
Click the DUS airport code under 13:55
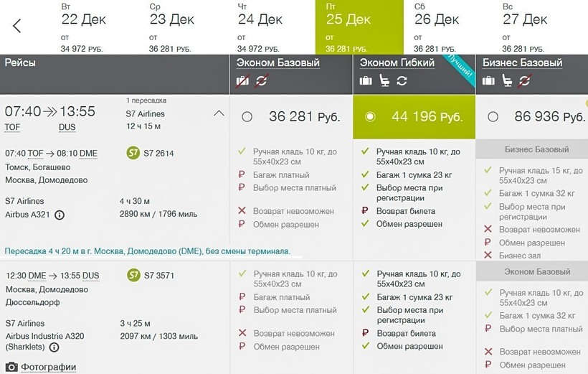tap(67, 127)
